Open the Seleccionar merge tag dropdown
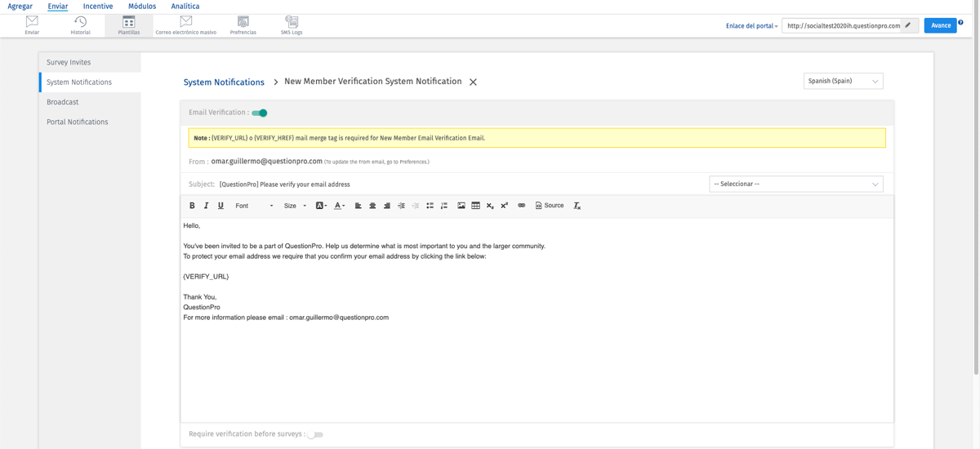Screen dimensions: 980x449 [x=795, y=184]
